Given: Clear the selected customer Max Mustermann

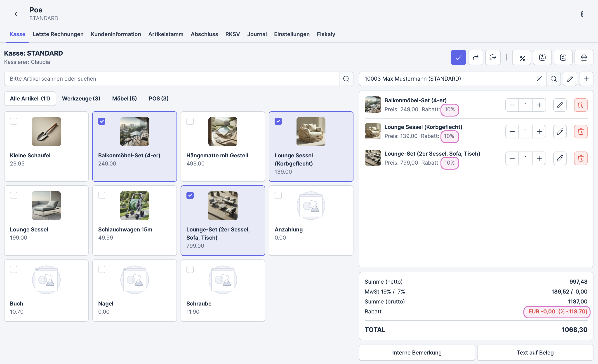Looking at the screenshot, I should tap(539, 79).
